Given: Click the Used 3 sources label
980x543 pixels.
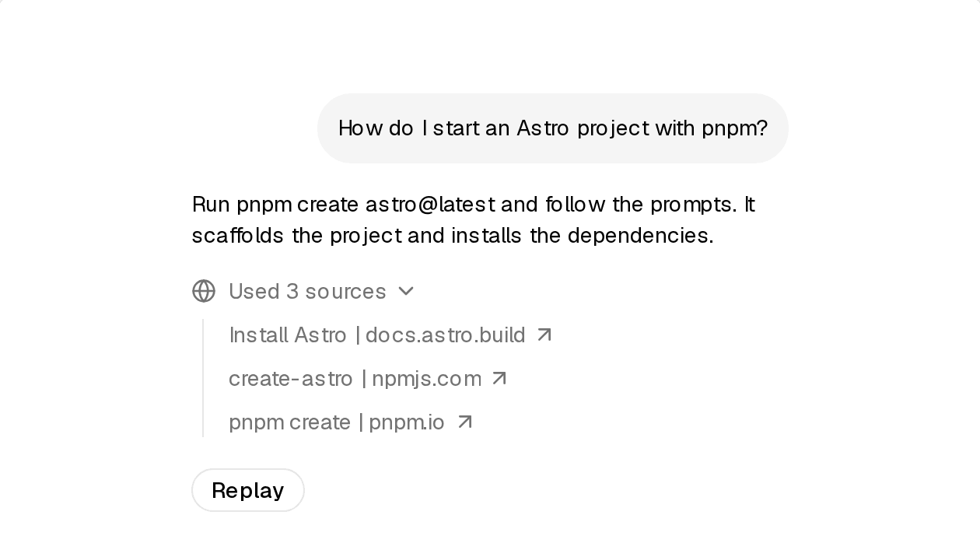Looking at the screenshot, I should 307,291.
